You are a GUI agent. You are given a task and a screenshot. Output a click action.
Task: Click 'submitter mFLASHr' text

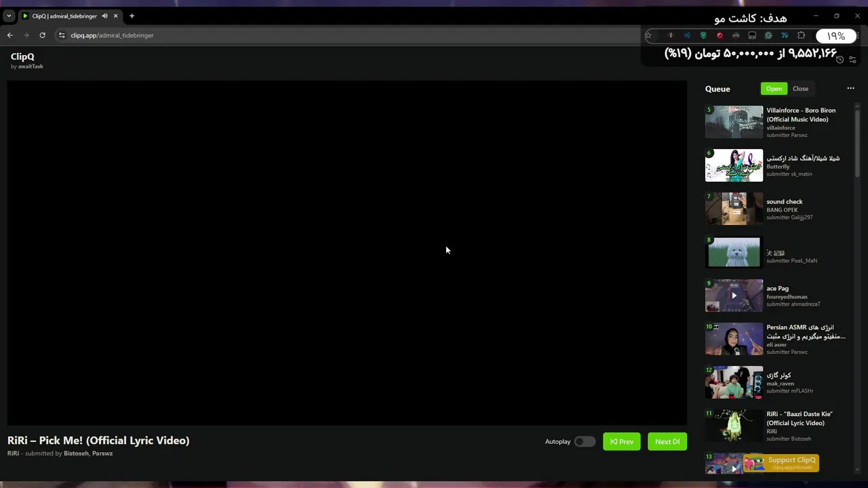pos(790,391)
